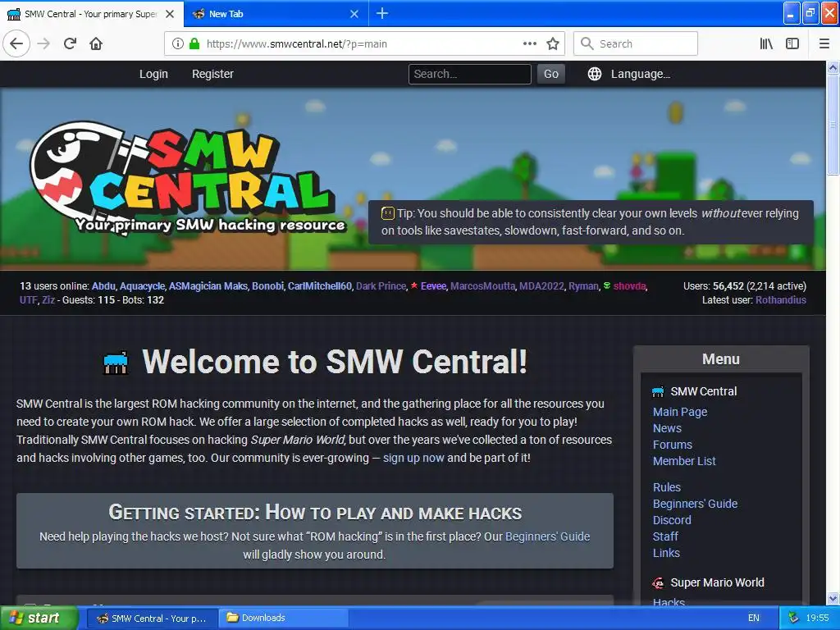Open the browser home page
Screen dimensions: 840x630
pyautogui.click(x=96, y=43)
